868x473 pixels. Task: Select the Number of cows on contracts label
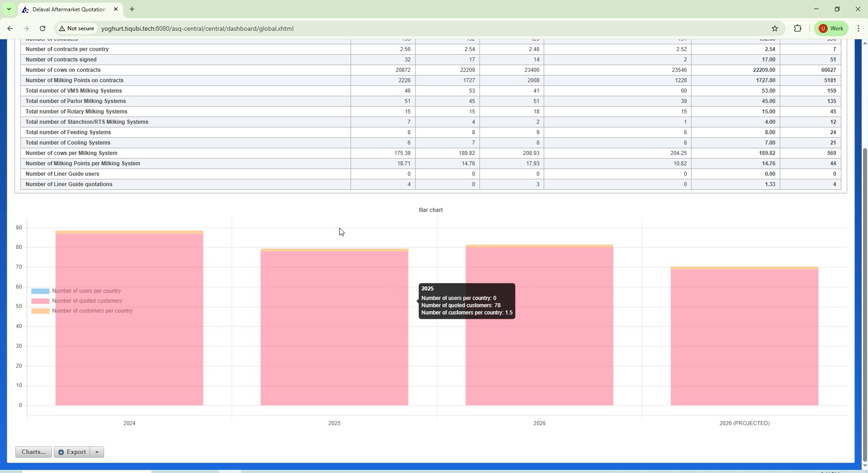[63, 70]
